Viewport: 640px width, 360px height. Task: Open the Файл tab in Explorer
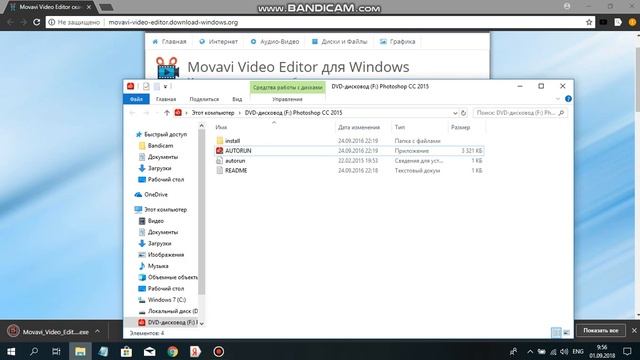pos(136,99)
